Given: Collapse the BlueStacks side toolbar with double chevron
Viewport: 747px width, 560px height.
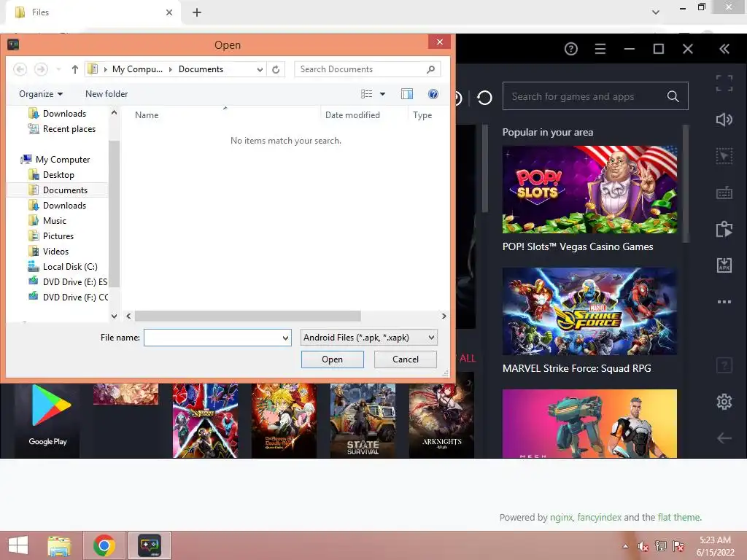Looking at the screenshot, I should coord(724,49).
